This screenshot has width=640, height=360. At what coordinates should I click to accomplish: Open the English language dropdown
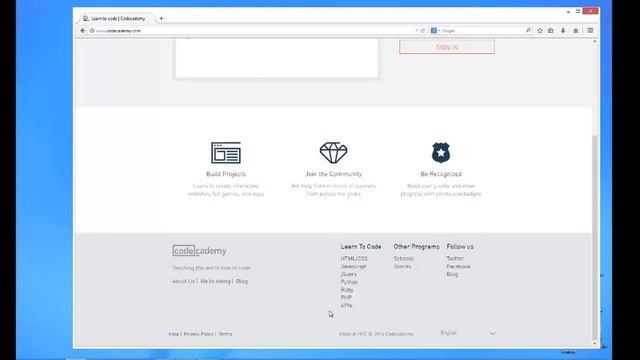coord(468,333)
